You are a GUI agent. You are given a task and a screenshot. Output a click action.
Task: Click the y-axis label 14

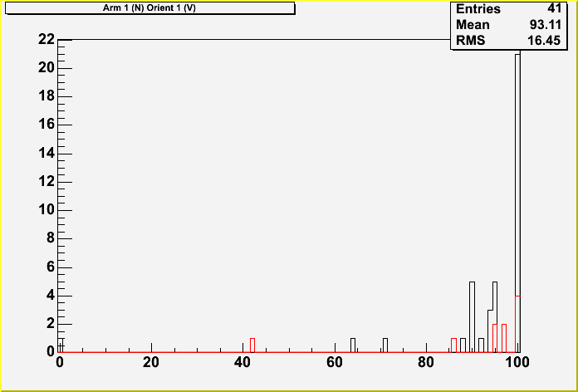pos(47,154)
